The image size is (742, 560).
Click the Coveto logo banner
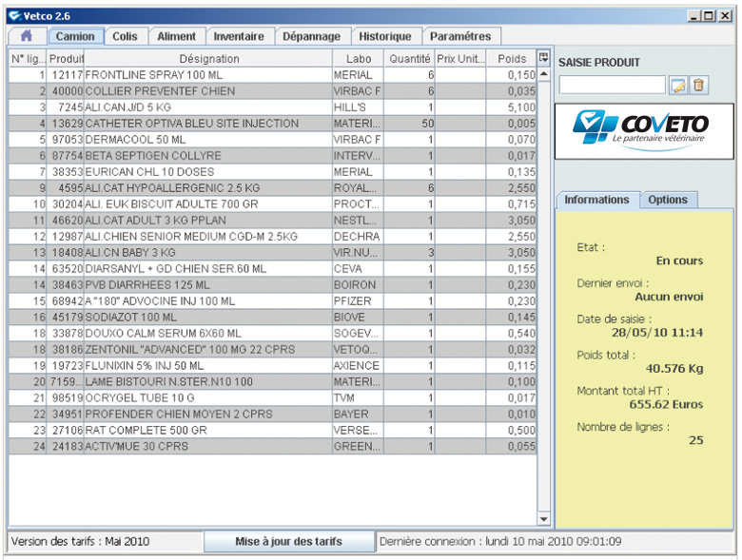click(x=644, y=132)
